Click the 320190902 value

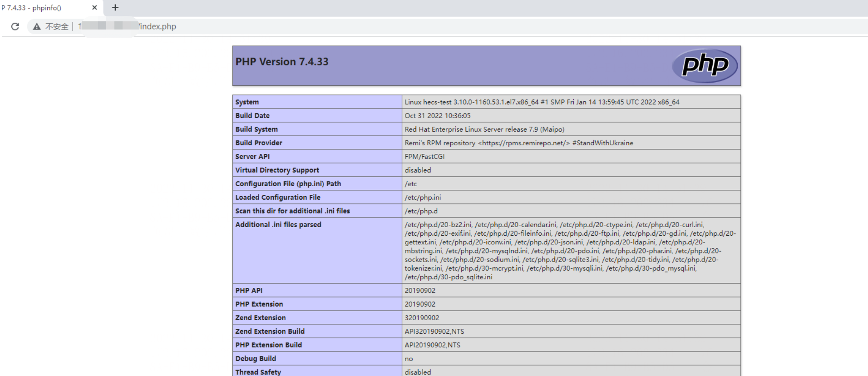pos(422,318)
